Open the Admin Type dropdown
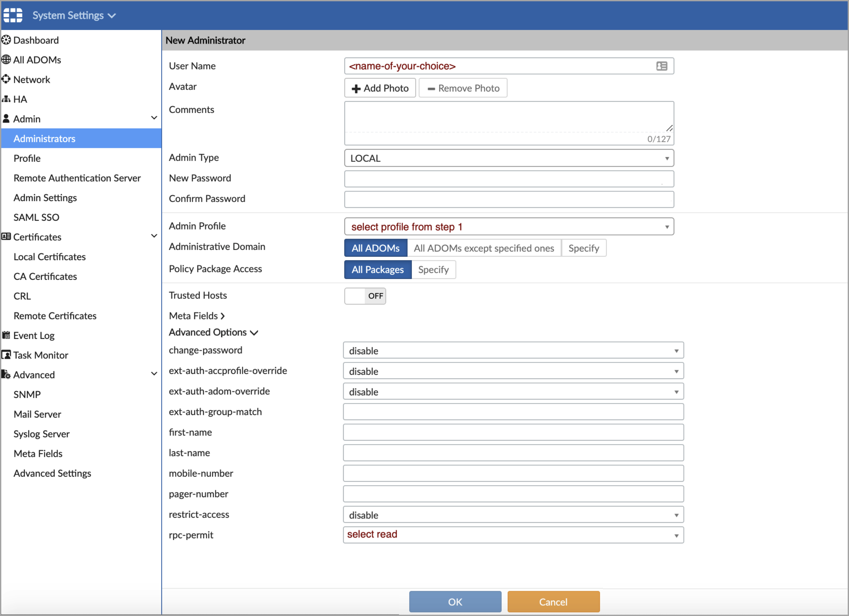The height and width of the screenshot is (616, 849). (x=509, y=158)
